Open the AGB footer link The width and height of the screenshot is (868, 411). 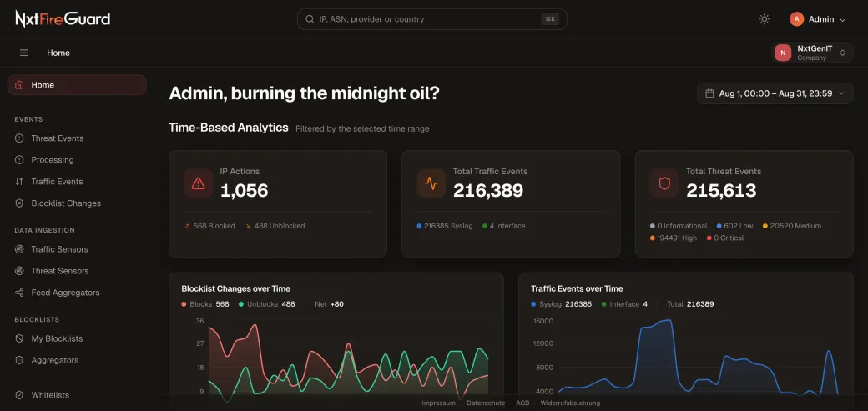point(522,403)
